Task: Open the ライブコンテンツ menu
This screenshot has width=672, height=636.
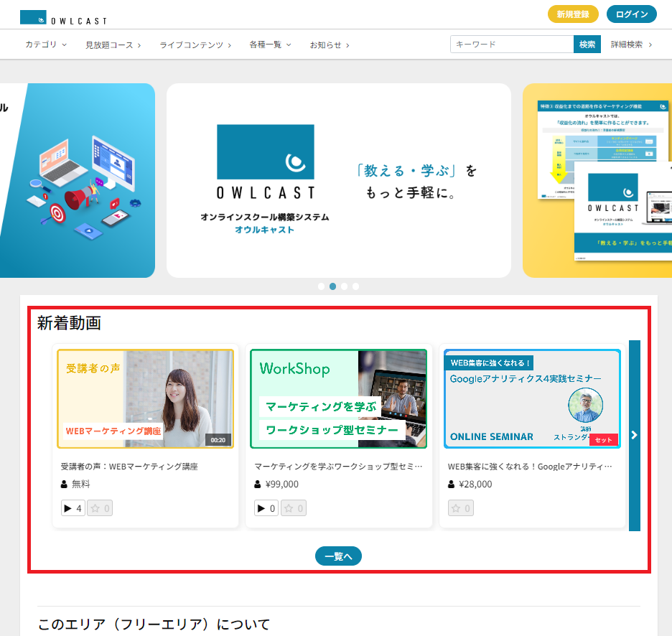Action: (195, 45)
